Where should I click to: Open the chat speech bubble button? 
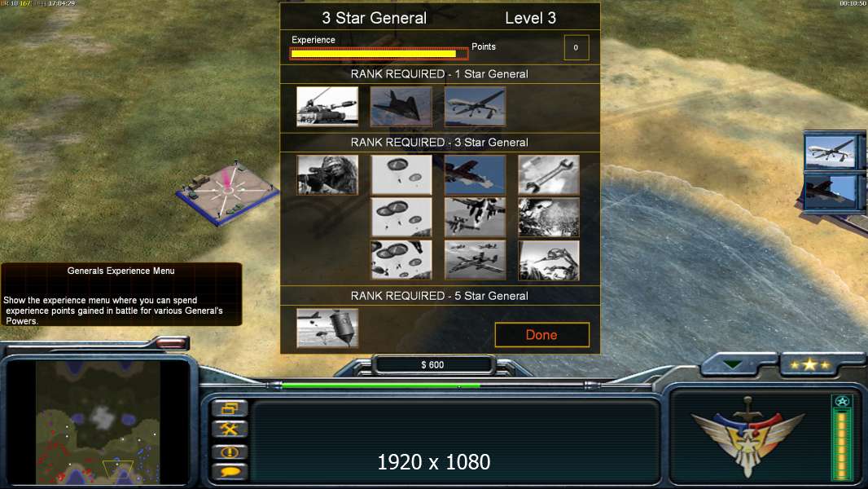tap(230, 473)
